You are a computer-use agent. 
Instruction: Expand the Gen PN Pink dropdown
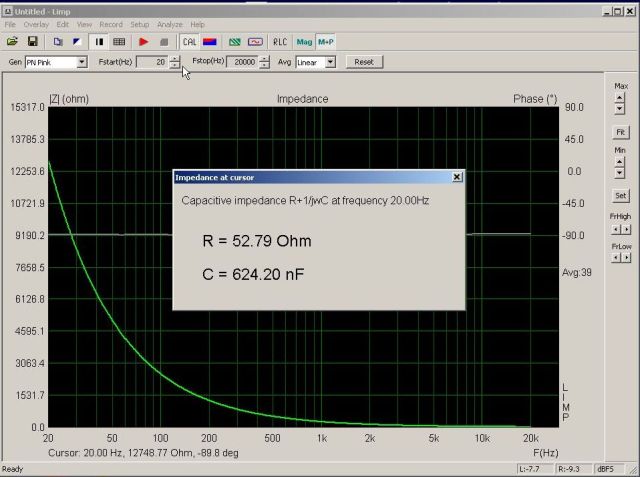tap(82, 62)
